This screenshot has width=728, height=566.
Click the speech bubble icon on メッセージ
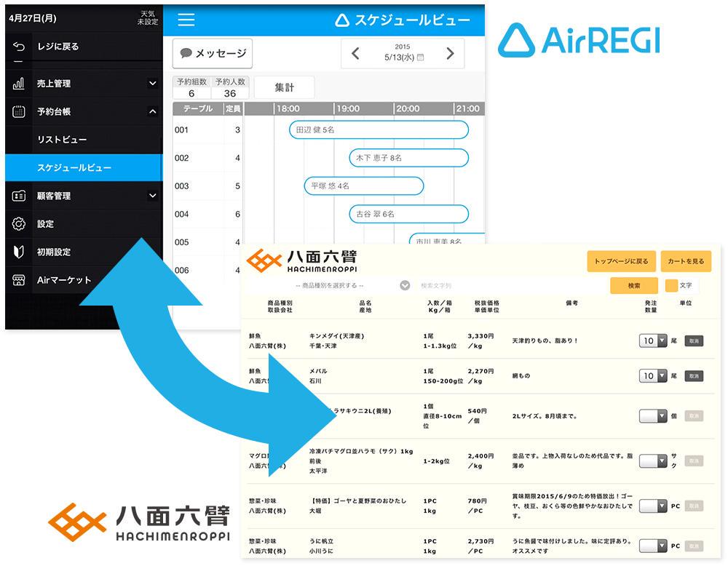click(x=186, y=53)
